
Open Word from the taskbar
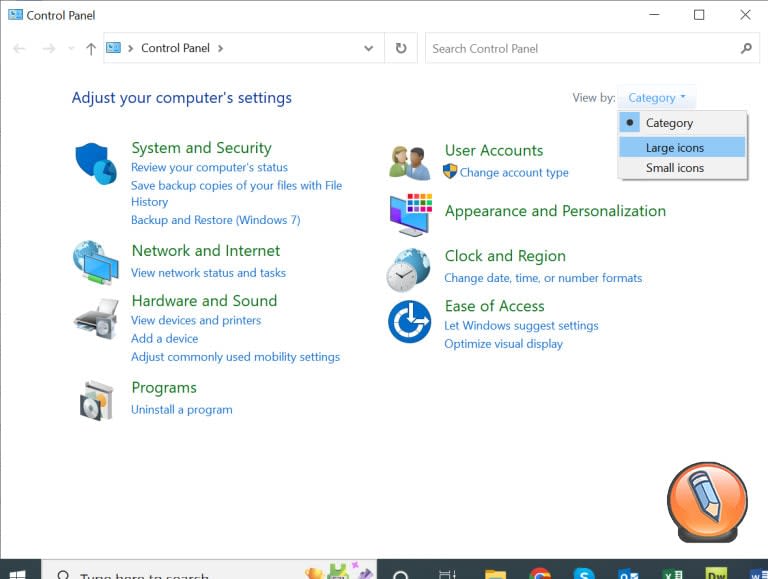point(759,574)
